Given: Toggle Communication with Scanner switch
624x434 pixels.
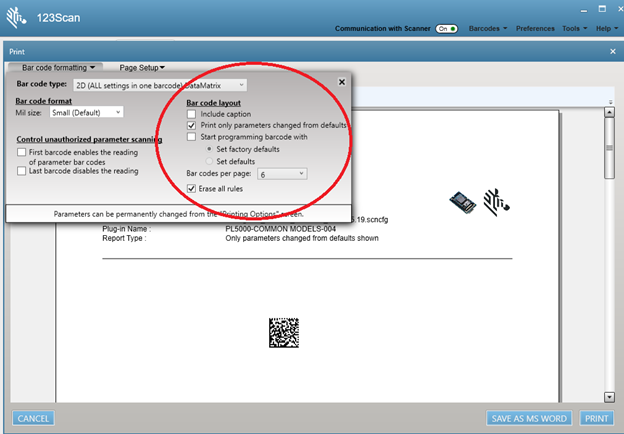Looking at the screenshot, I should pos(446,29).
